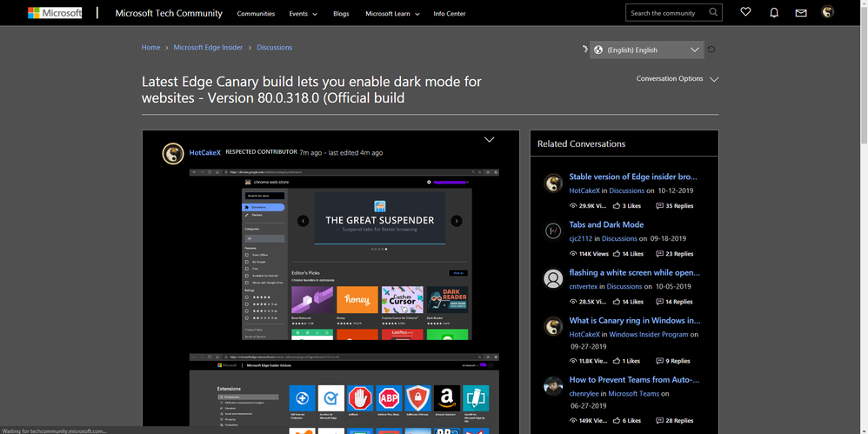
Task: Click chenrylee avatar beside Teams conversation
Action: (553, 386)
